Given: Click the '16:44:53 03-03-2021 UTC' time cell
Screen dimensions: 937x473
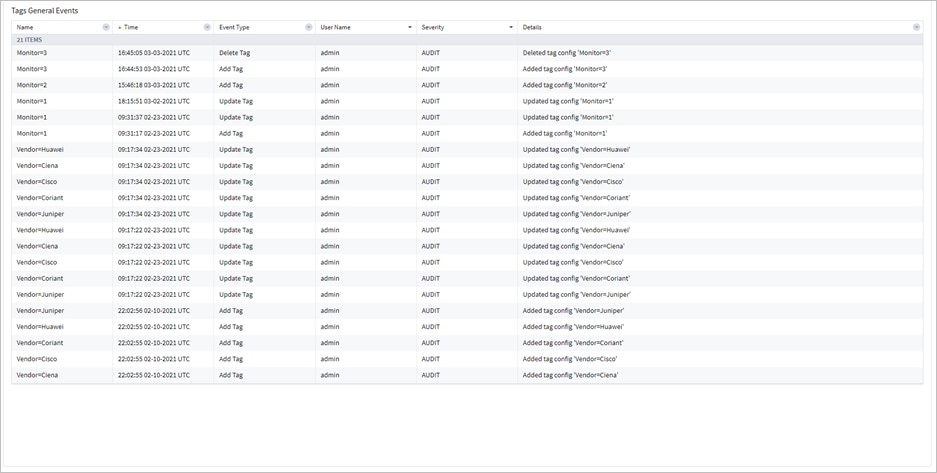Looking at the screenshot, I should (154, 69).
